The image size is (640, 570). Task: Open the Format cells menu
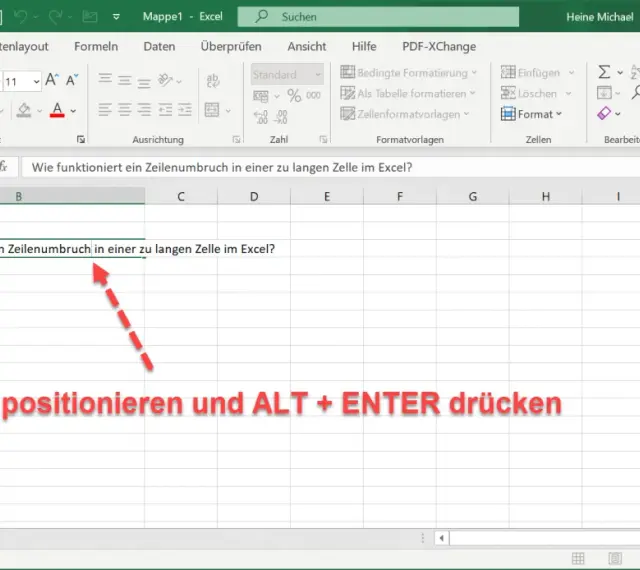click(x=531, y=114)
